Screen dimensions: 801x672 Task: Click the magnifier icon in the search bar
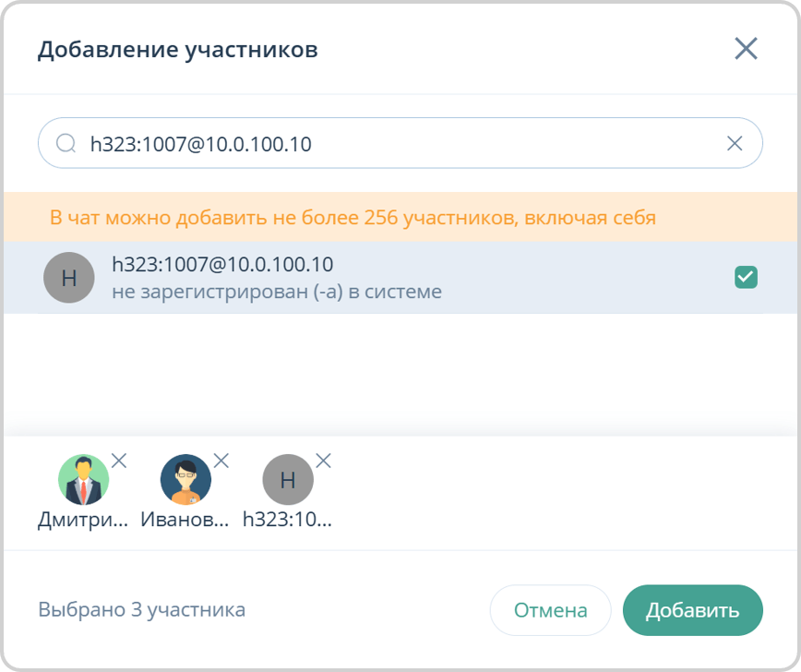click(64, 143)
